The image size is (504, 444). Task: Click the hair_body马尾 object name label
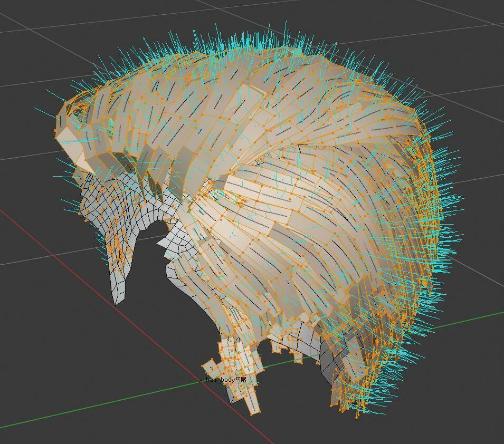(x=226, y=380)
